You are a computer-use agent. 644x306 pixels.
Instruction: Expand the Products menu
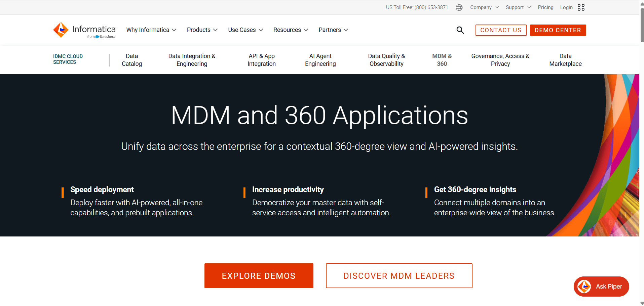pyautogui.click(x=202, y=30)
